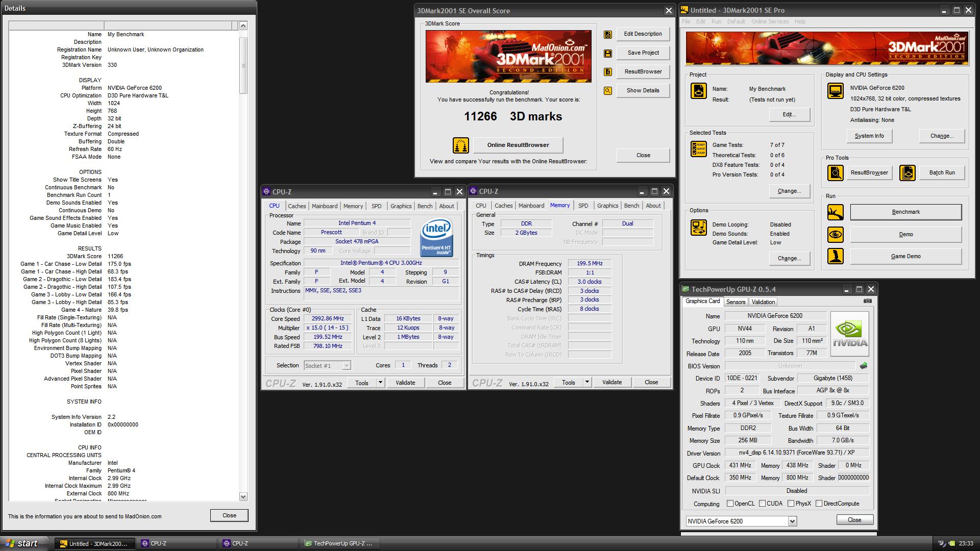Click the ResultBrowser icon in score window
The height and width of the screenshot is (551, 980).
tap(607, 72)
